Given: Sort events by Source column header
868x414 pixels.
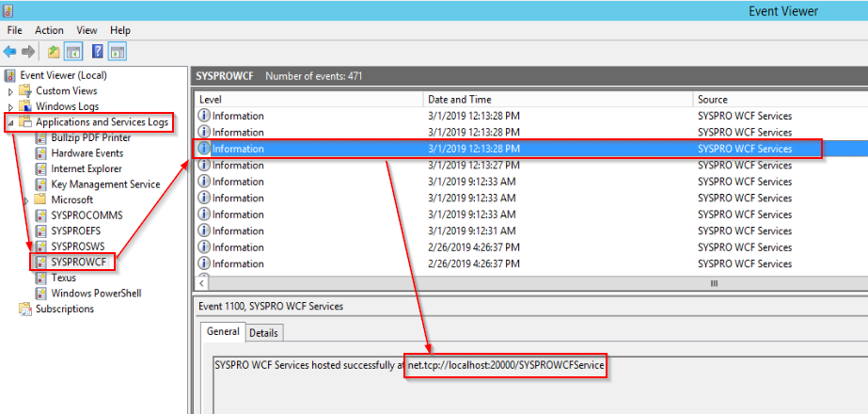Looking at the screenshot, I should pos(780,99).
